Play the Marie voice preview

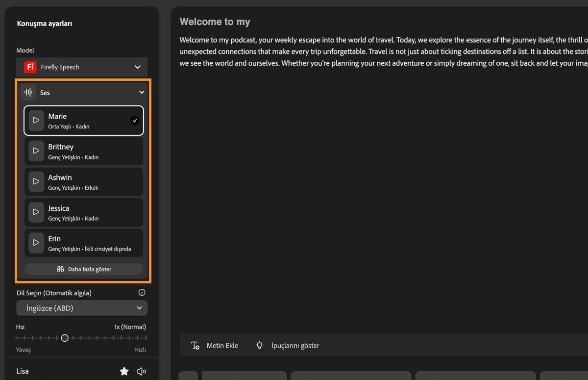click(x=36, y=121)
